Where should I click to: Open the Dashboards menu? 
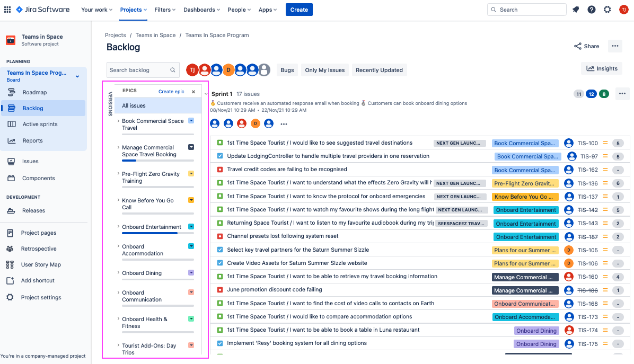point(202,10)
